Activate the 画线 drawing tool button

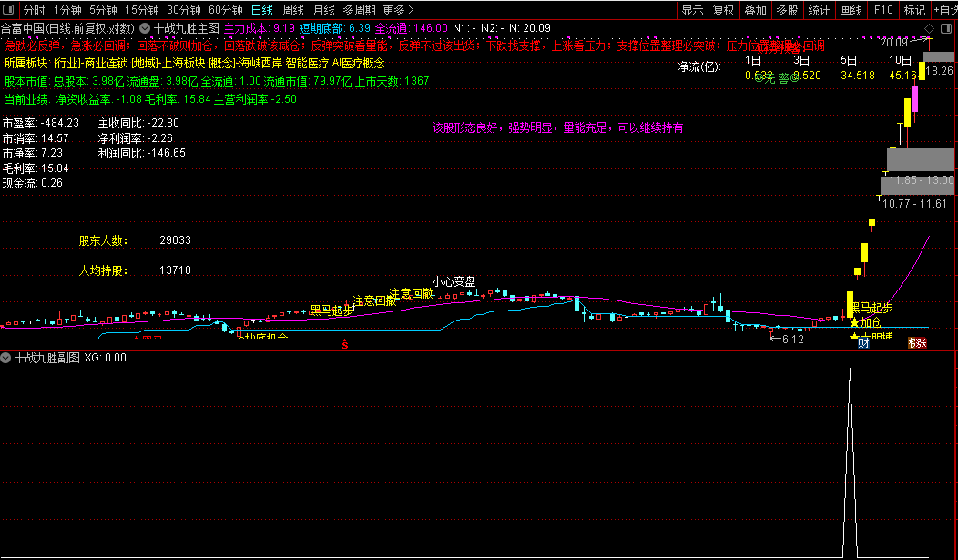pyautogui.click(x=851, y=10)
